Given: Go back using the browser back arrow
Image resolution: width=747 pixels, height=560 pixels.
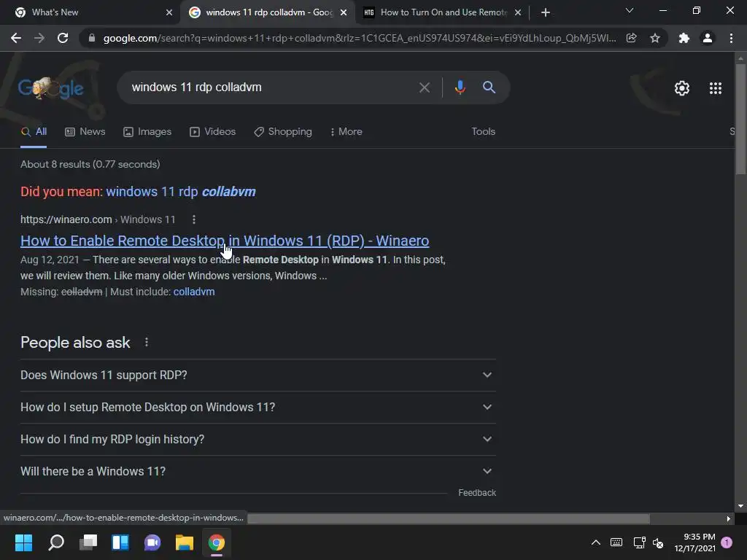Looking at the screenshot, I should coord(16,38).
